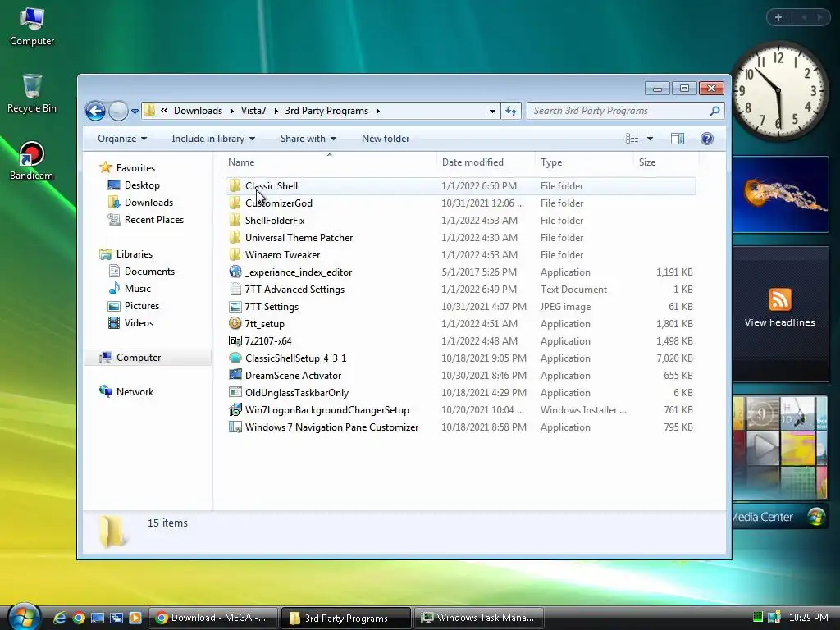Click the Downloads breadcrumb in the address bar

click(x=198, y=111)
